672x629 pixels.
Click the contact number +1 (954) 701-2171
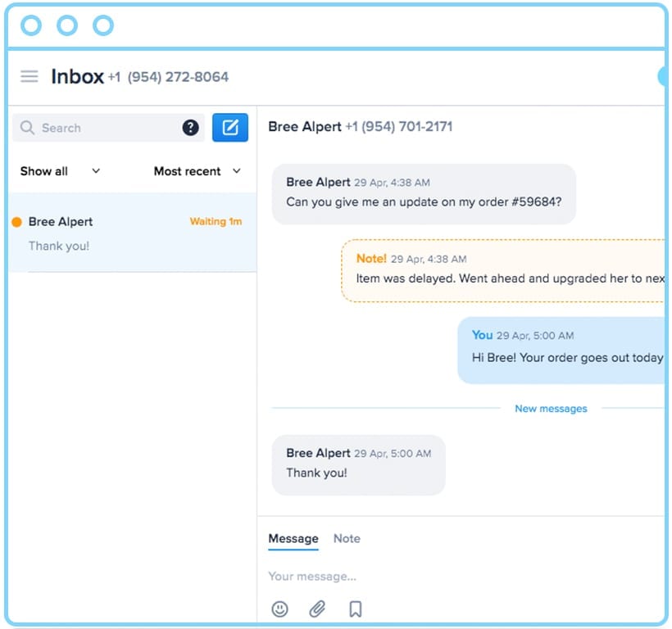[x=398, y=127]
